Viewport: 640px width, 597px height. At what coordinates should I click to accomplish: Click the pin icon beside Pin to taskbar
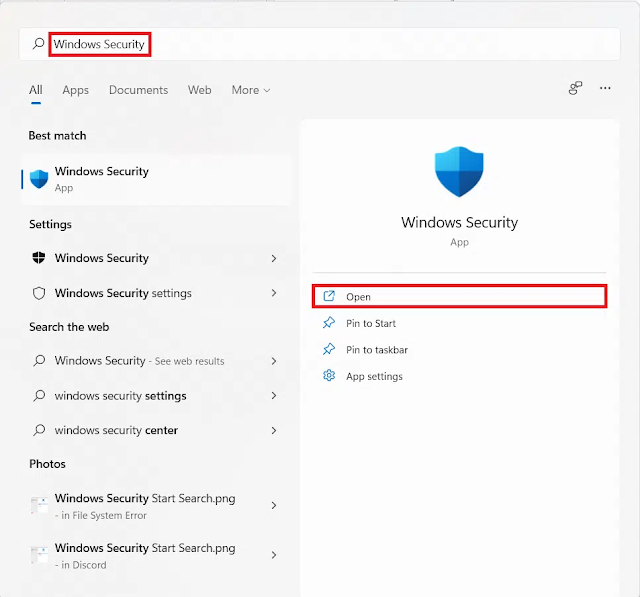click(329, 349)
